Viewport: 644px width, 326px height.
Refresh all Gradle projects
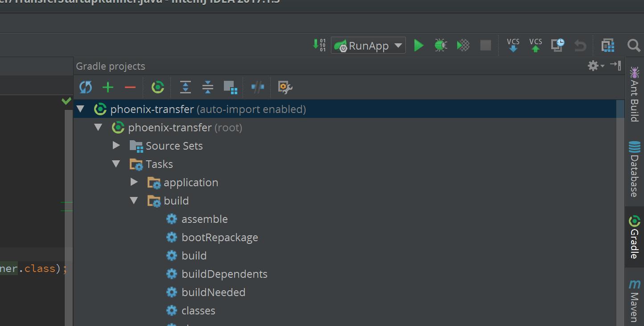point(86,87)
